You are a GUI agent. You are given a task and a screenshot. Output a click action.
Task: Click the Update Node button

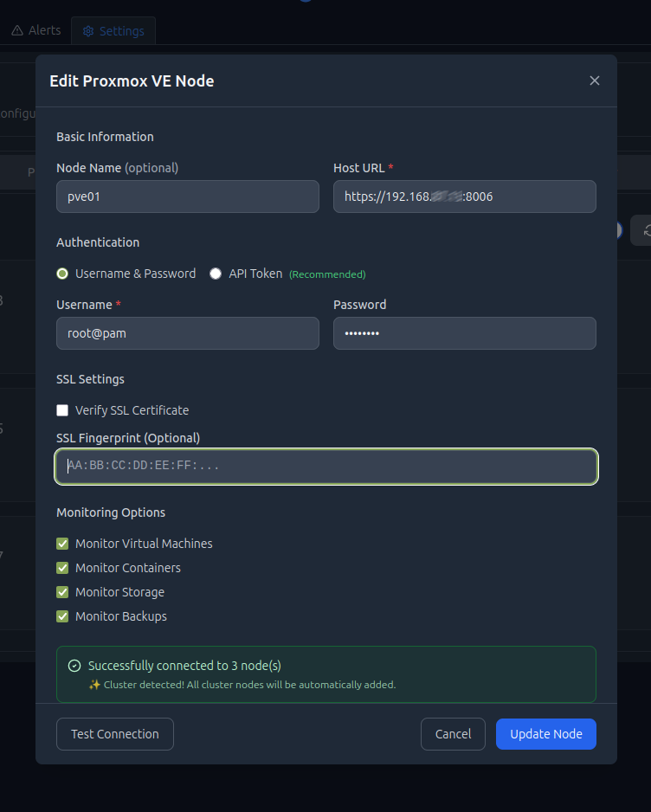click(546, 734)
